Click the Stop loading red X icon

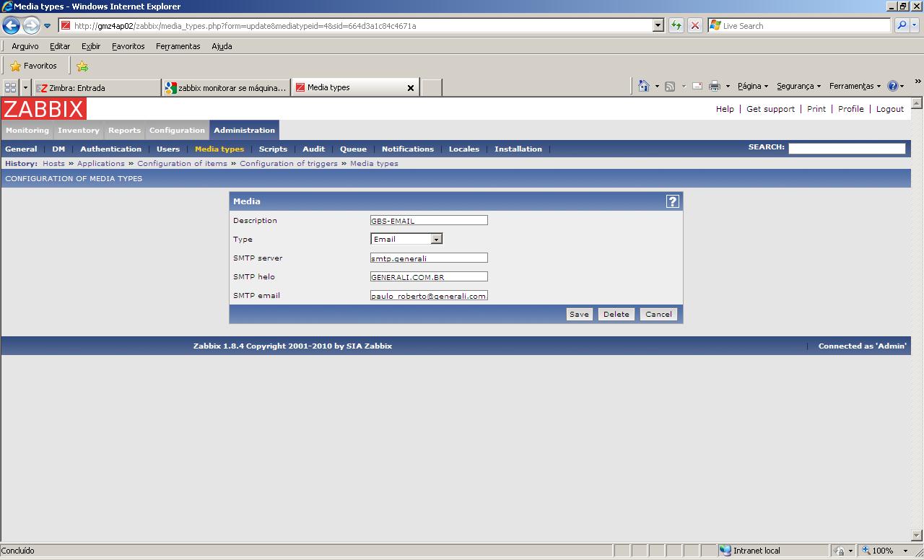(x=695, y=25)
